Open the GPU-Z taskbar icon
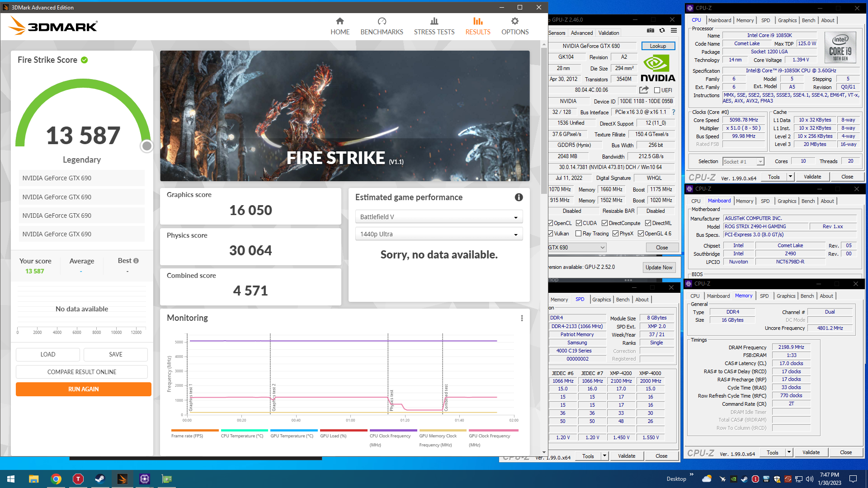The height and width of the screenshot is (488, 868). (167, 479)
